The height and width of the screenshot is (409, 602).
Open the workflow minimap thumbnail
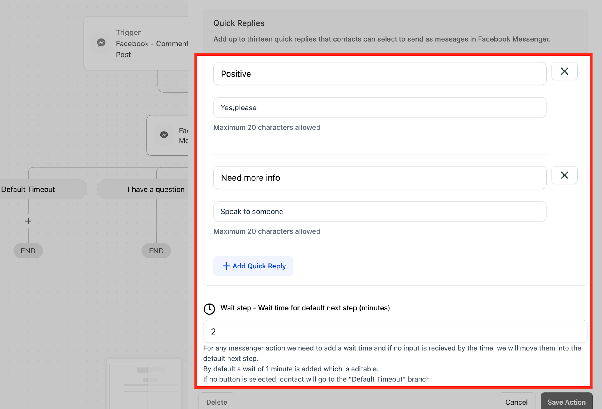(144, 383)
